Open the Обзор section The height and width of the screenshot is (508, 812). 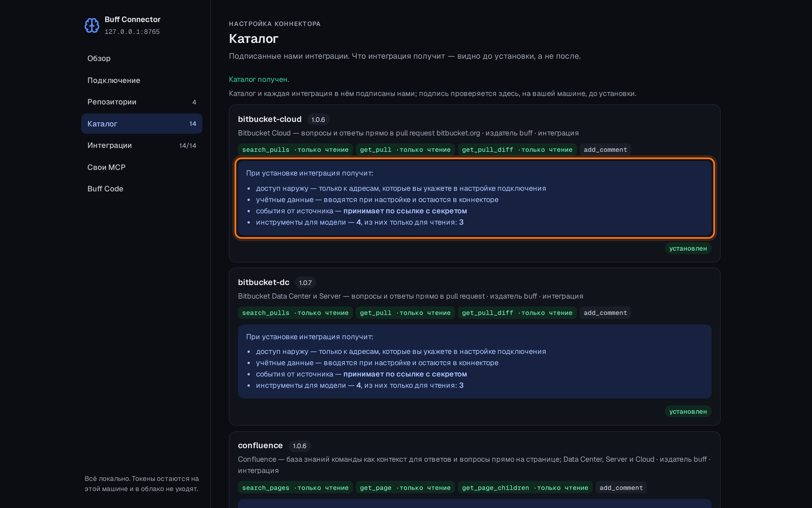point(142,58)
